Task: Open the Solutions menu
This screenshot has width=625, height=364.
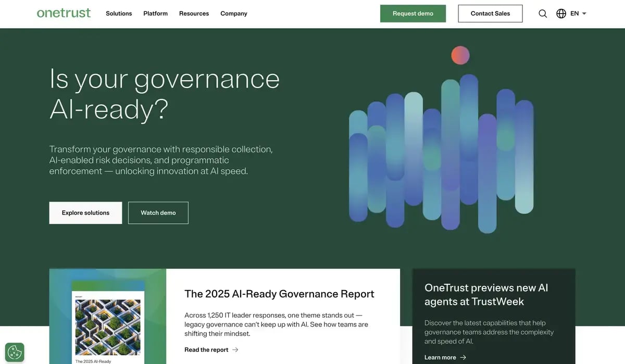Action: point(119,14)
